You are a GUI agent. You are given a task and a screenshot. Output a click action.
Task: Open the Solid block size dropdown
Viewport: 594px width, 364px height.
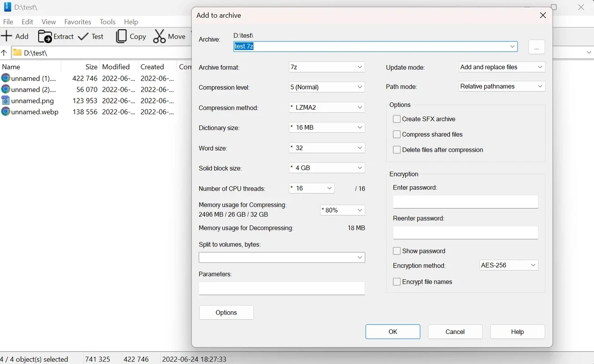click(327, 168)
